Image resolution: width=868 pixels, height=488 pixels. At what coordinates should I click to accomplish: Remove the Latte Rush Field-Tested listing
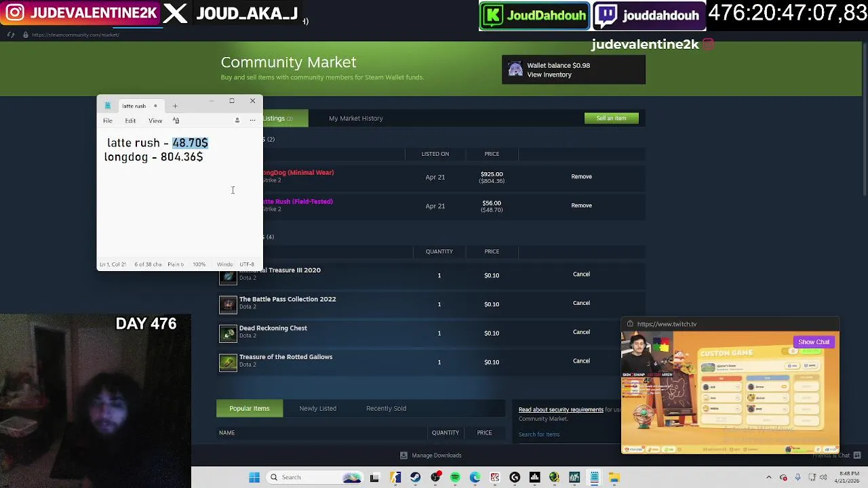581,205
